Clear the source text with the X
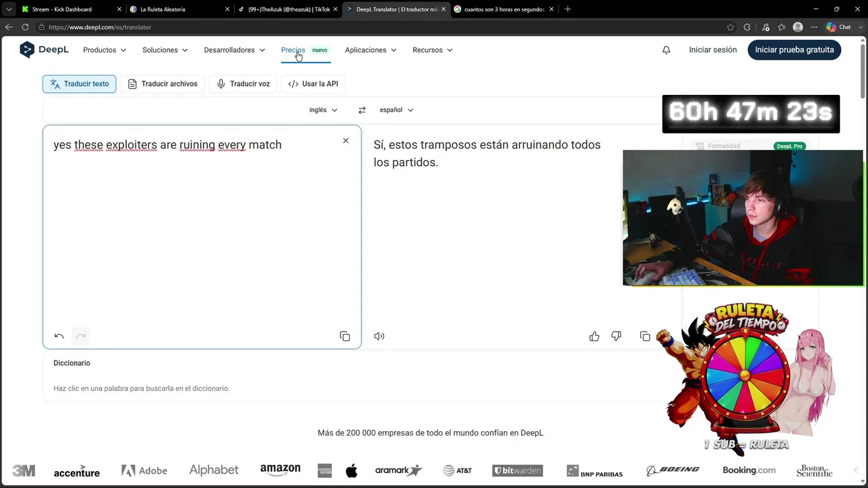This screenshot has height=488, width=868. 346,140
